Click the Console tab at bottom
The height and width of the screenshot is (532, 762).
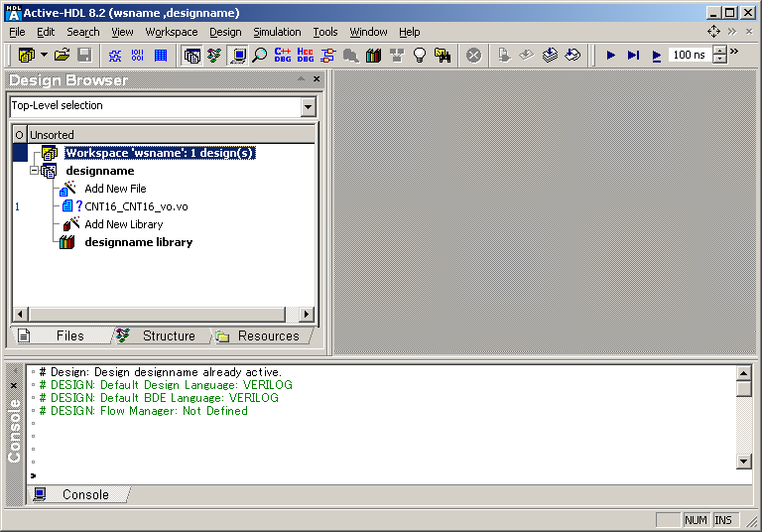(80, 494)
